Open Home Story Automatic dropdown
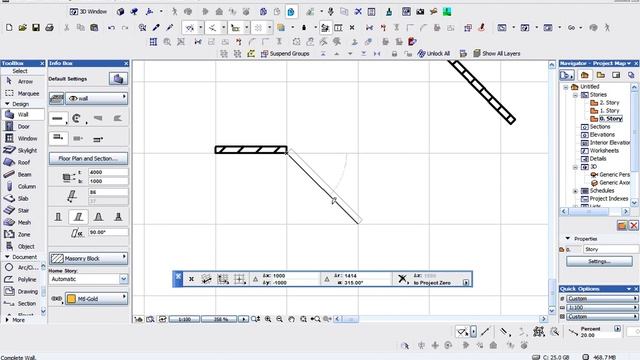The height and width of the screenshot is (360, 640). 88,279
